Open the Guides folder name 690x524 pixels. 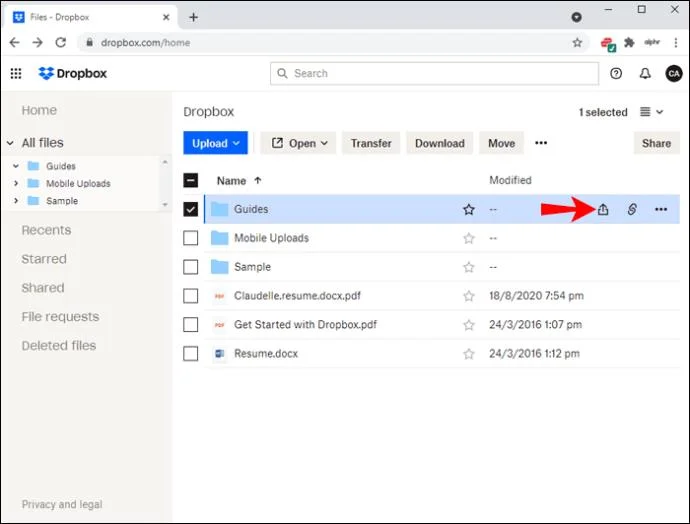click(x=251, y=209)
